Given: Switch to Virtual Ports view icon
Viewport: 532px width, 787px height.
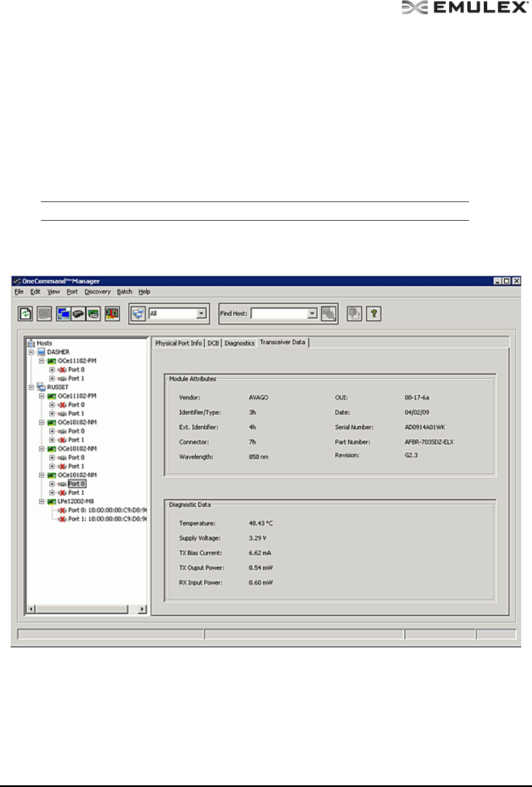Looking at the screenshot, I should click(94, 313).
